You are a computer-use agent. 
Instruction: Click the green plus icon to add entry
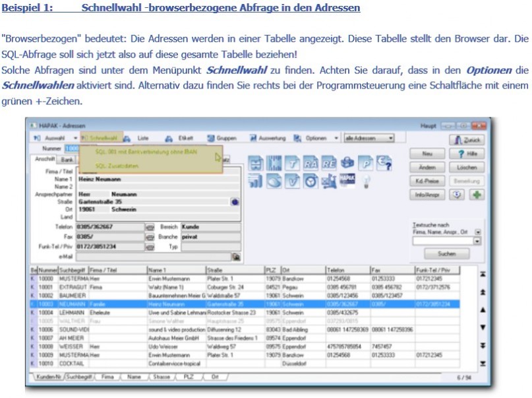pyautogui.click(x=477, y=194)
